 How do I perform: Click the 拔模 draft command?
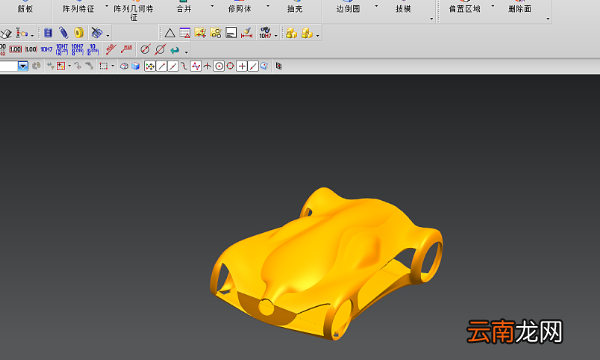tap(403, 8)
